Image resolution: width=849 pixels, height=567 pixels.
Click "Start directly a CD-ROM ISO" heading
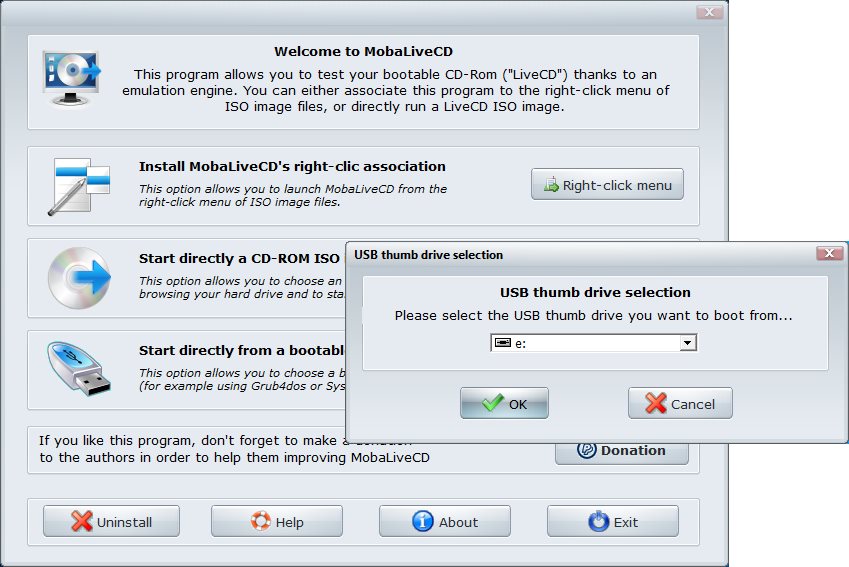point(239,258)
